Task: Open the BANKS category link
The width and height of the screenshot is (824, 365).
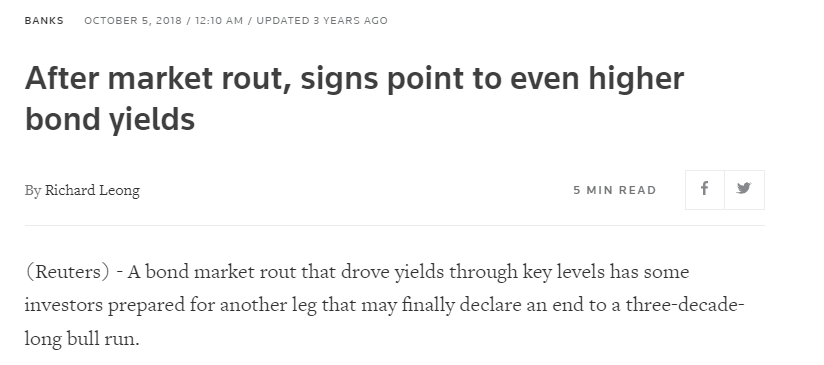Action: click(44, 20)
